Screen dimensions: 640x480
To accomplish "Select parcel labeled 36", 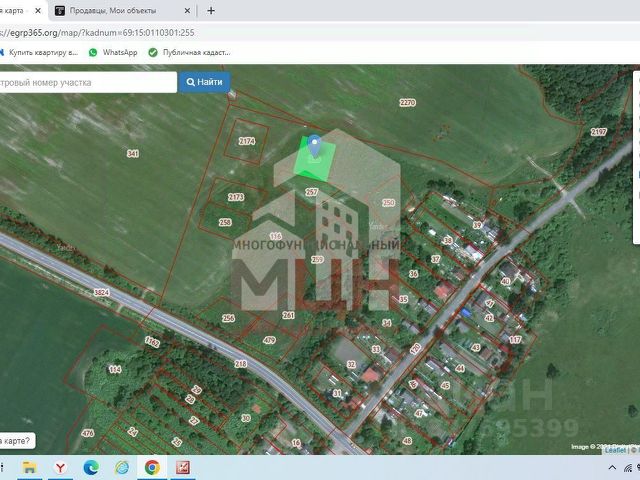I will pos(413,274).
